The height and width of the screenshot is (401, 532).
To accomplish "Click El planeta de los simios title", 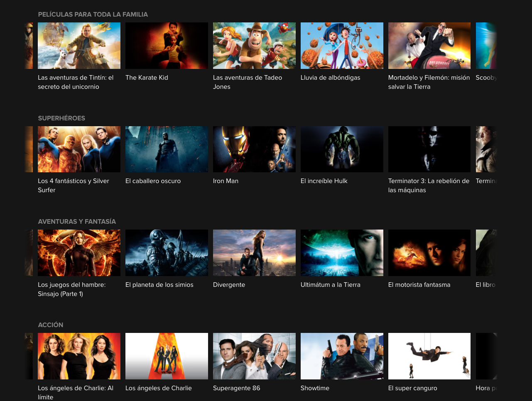I will [159, 285].
